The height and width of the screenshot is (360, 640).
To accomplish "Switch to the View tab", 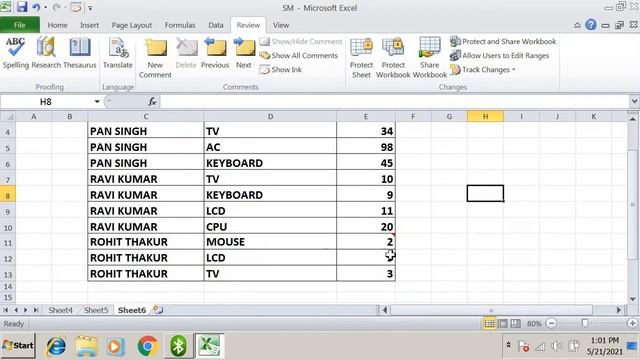I will (x=281, y=25).
